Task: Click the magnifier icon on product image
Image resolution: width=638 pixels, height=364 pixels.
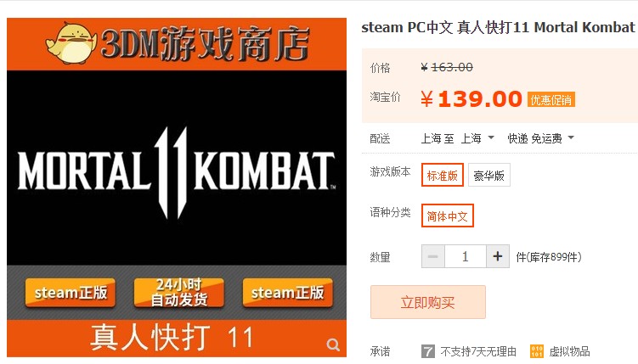Action: [333, 344]
